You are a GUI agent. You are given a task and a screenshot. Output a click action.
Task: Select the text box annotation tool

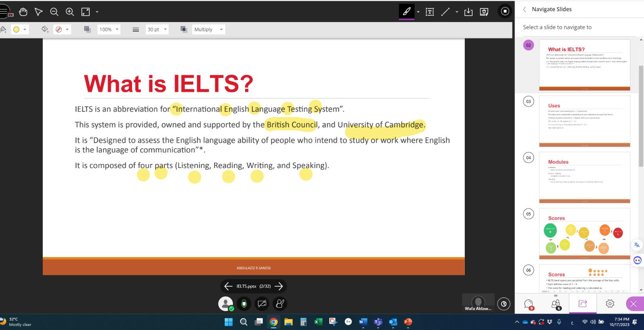[x=430, y=12]
